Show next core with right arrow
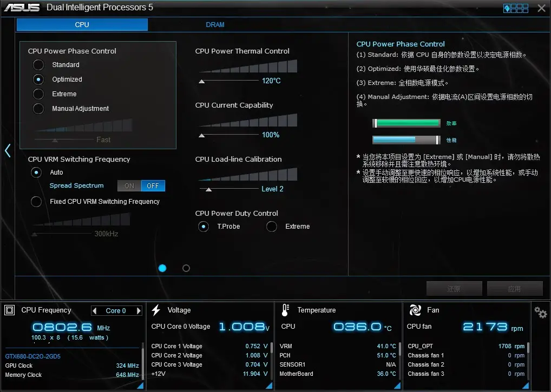Viewport: 551px width, 392px height. (x=139, y=310)
